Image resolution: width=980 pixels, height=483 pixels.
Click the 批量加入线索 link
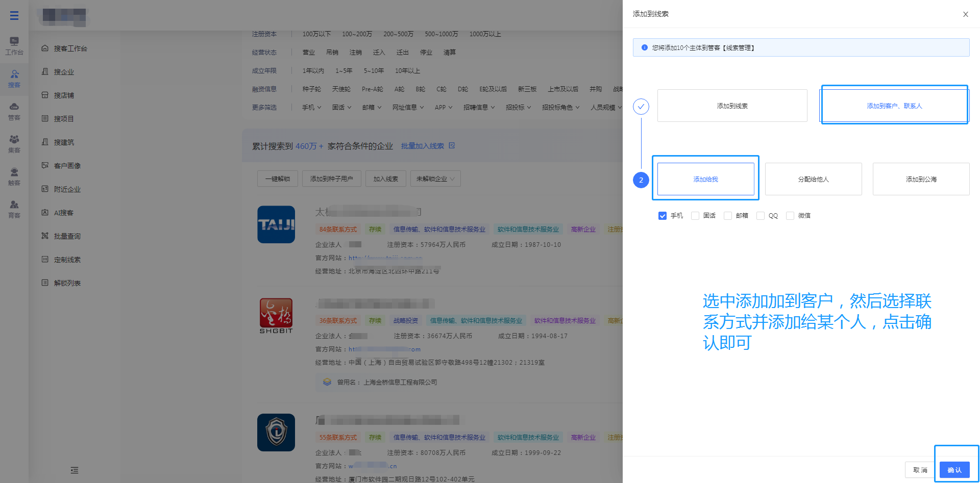423,146
